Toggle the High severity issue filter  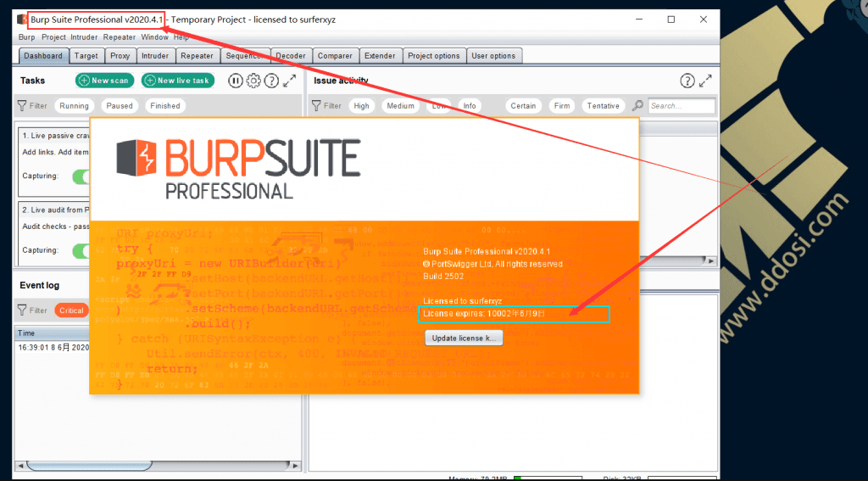[362, 106]
